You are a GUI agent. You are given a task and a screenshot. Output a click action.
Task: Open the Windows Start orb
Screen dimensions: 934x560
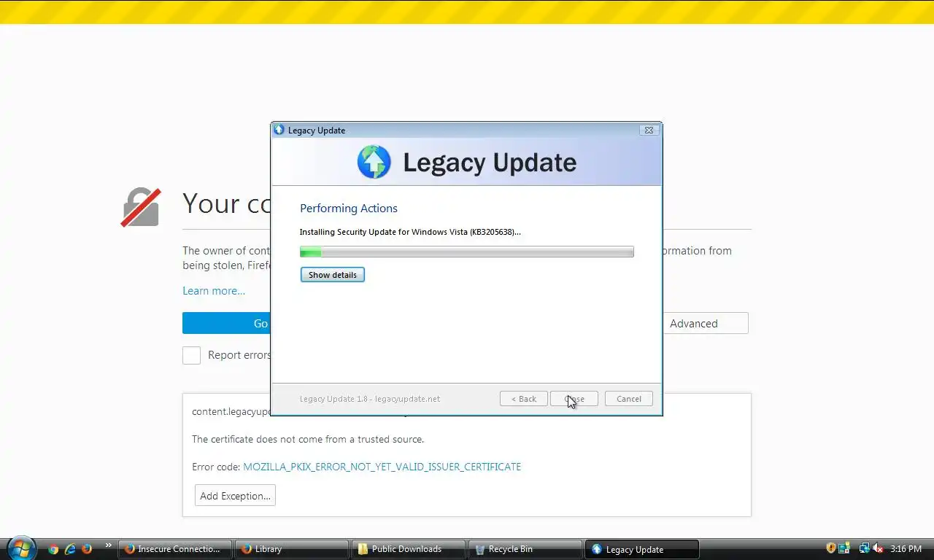[20, 548]
